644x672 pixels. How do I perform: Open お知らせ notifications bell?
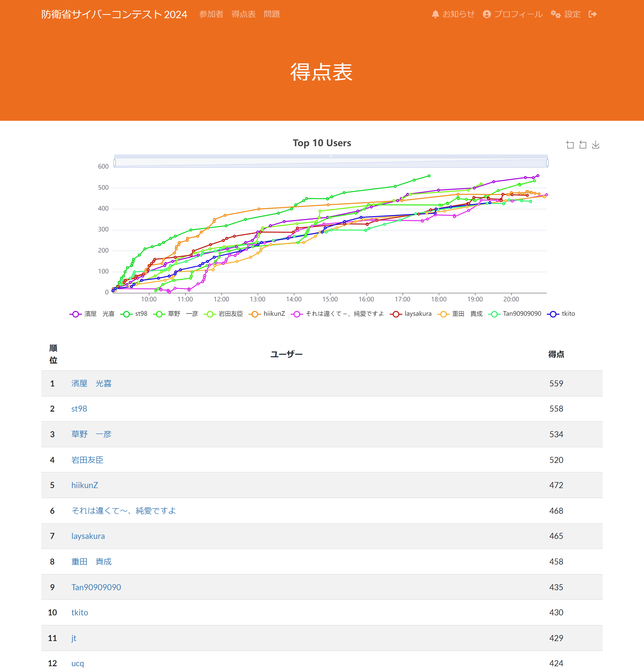(453, 14)
